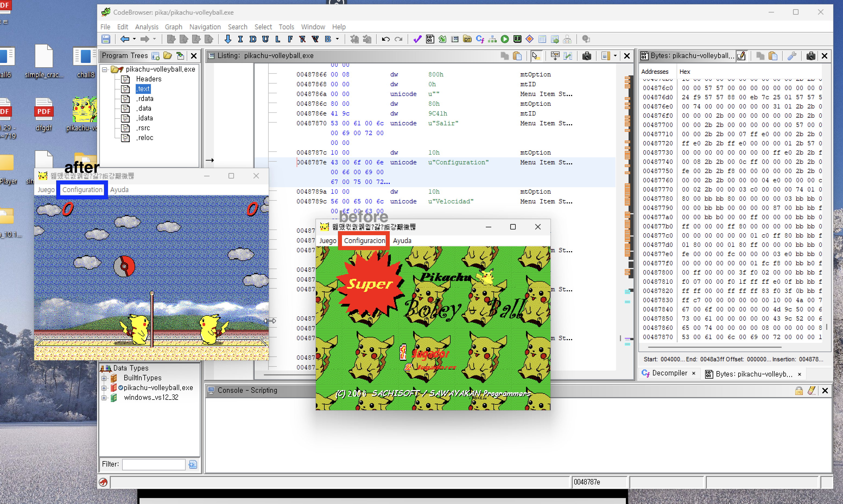Click Configuration menu in the after game window
This screenshot has height=504, width=843.
(x=82, y=190)
